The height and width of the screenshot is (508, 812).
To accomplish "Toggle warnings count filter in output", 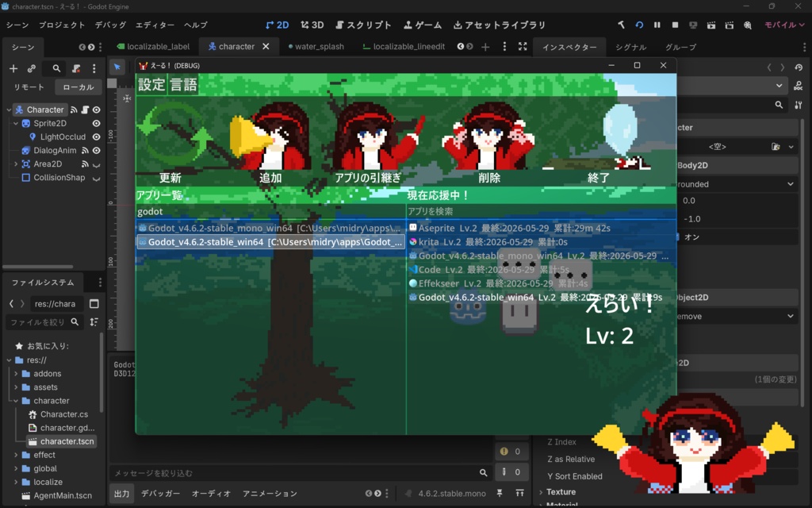I will (511, 452).
